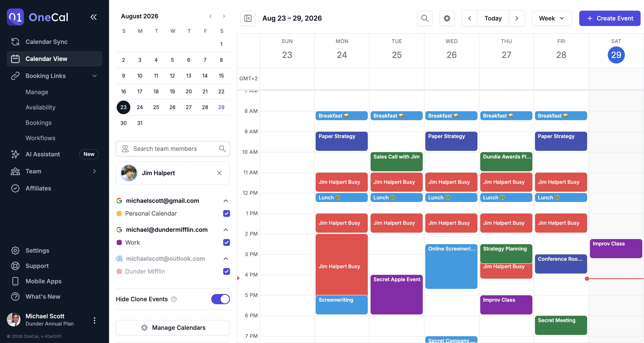Remove Jim Halpert from team view
Viewport: 644px width, 343px height.
(x=219, y=173)
